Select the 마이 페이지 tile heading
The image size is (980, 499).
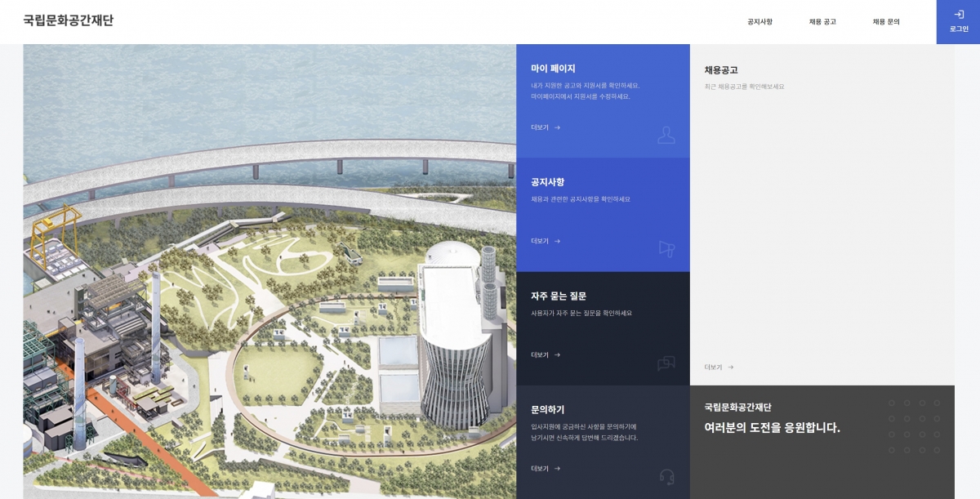click(553, 69)
